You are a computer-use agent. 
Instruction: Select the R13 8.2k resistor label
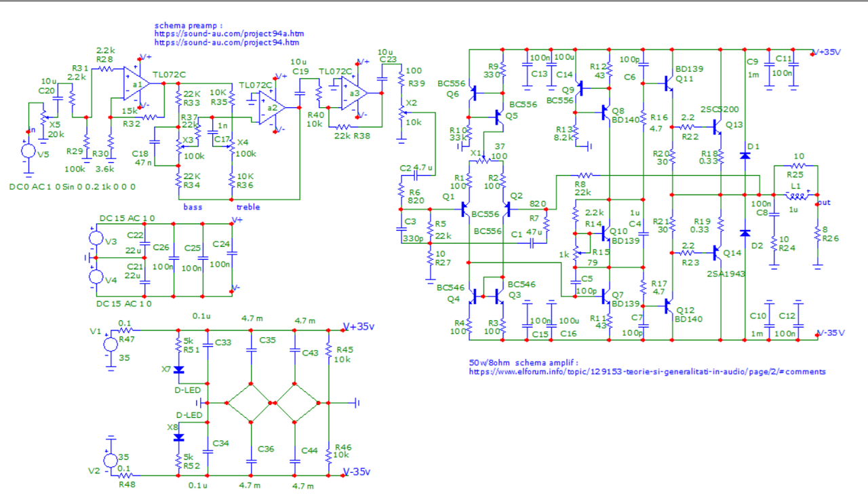point(564,128)
